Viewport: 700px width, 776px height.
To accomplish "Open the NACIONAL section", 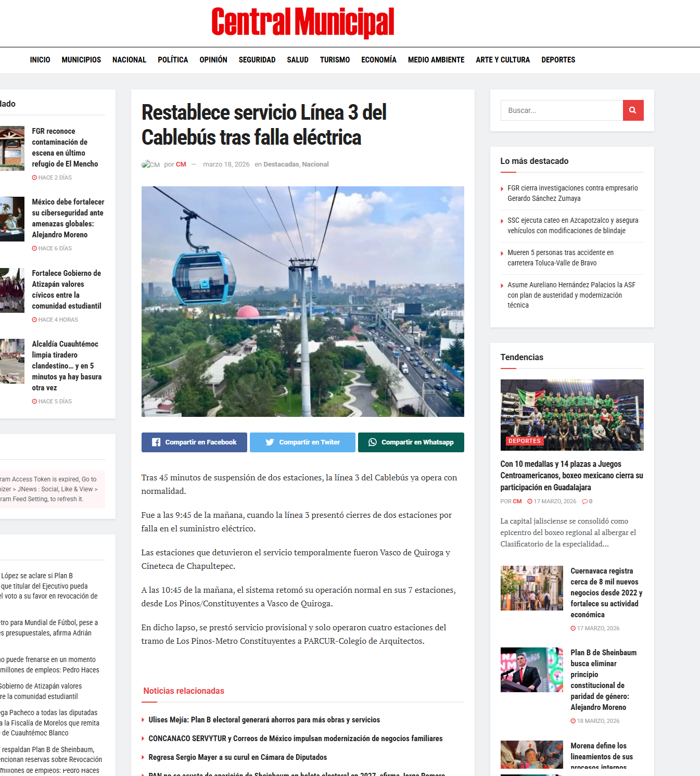I will [x=129, y=60].
